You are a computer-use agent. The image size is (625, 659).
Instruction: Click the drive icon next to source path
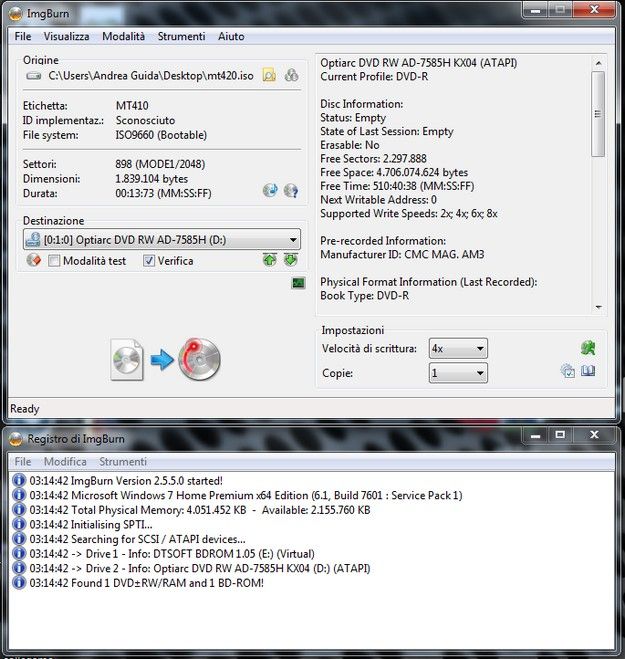click(x=34, y=76)
